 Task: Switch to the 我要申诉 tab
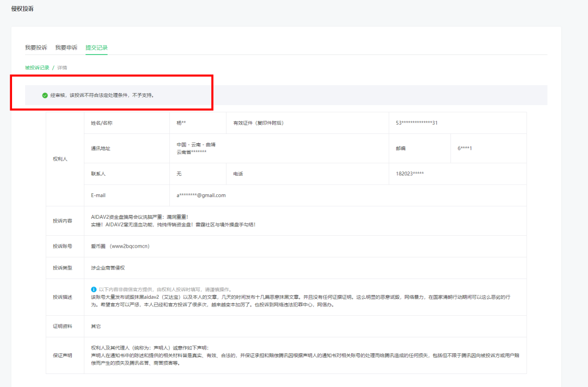68,47
